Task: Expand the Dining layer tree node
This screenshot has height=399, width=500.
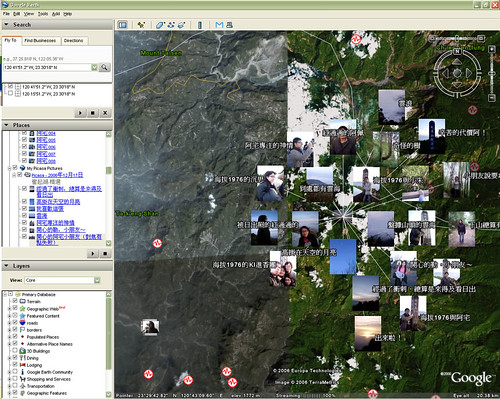Action: (9, 358)
